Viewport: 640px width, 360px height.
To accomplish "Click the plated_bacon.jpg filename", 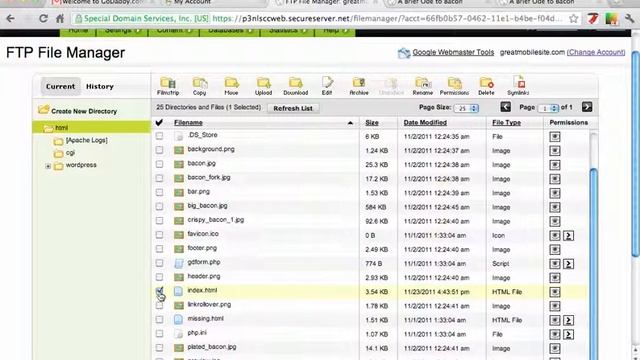I will [211, 347].
